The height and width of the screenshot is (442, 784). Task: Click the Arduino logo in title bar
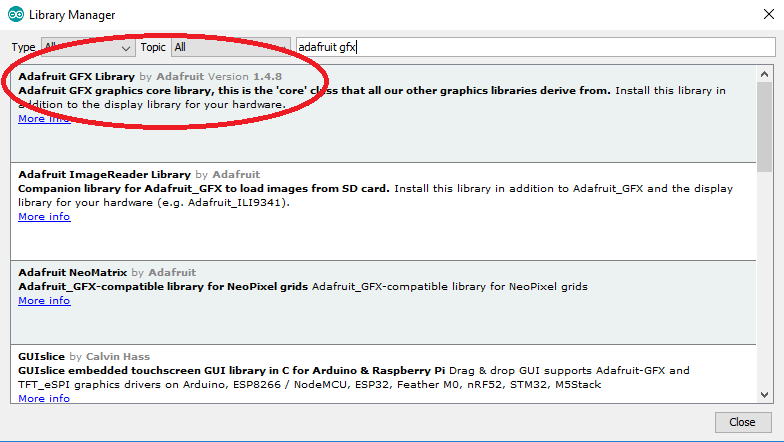click(x=16, y=14)
